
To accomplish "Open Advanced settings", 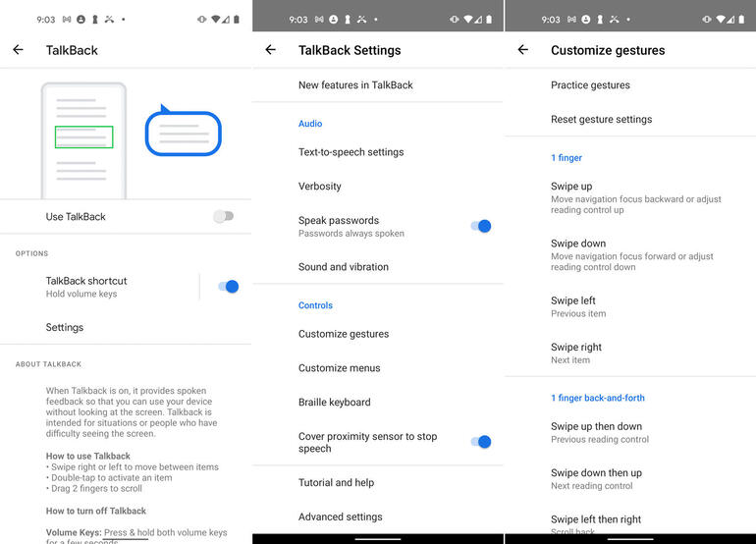I will click(x=378, y=517).
